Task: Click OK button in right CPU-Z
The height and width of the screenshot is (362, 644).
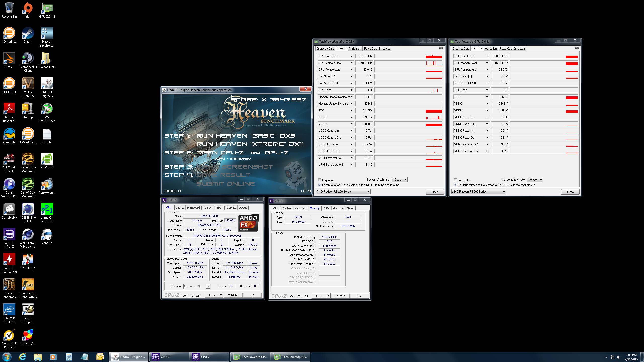Action: (359, 296)
